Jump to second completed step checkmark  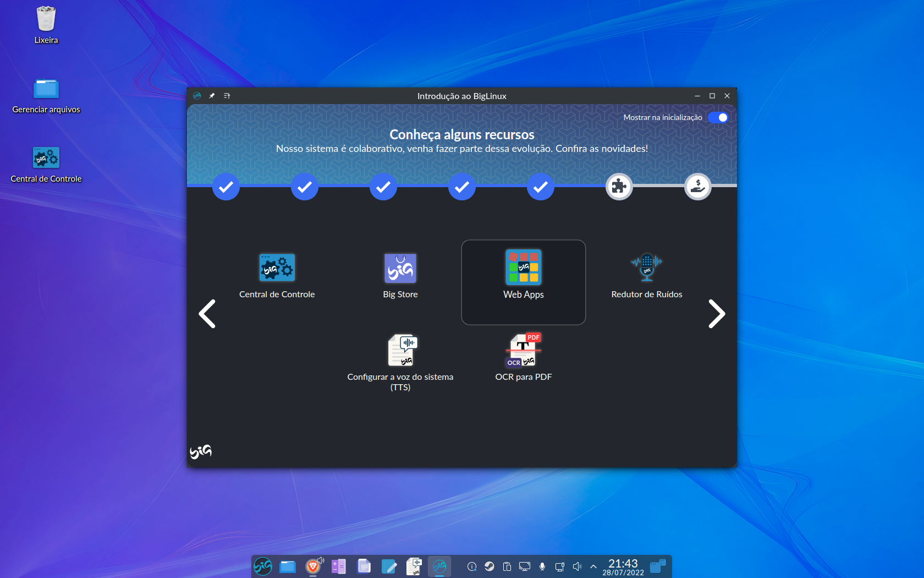pyautogui.click(x=305, y=187)
